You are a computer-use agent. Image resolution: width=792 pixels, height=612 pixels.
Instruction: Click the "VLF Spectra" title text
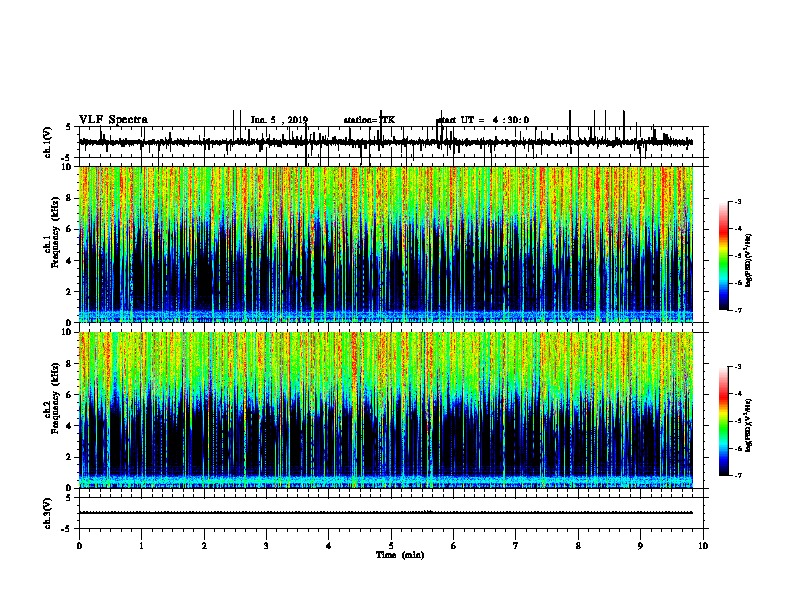click(113, 120)
